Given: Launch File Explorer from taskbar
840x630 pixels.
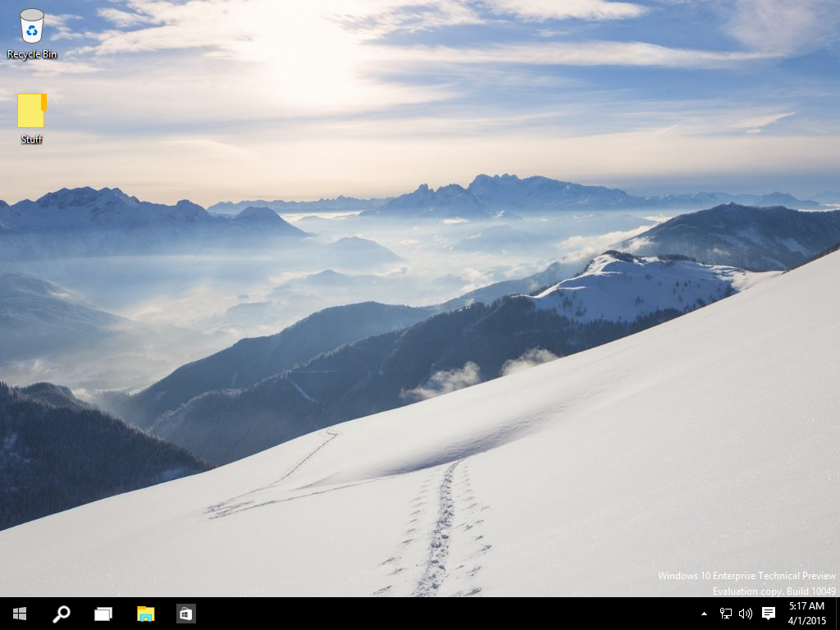Looking at the screenshot, I should coord(145,614).
